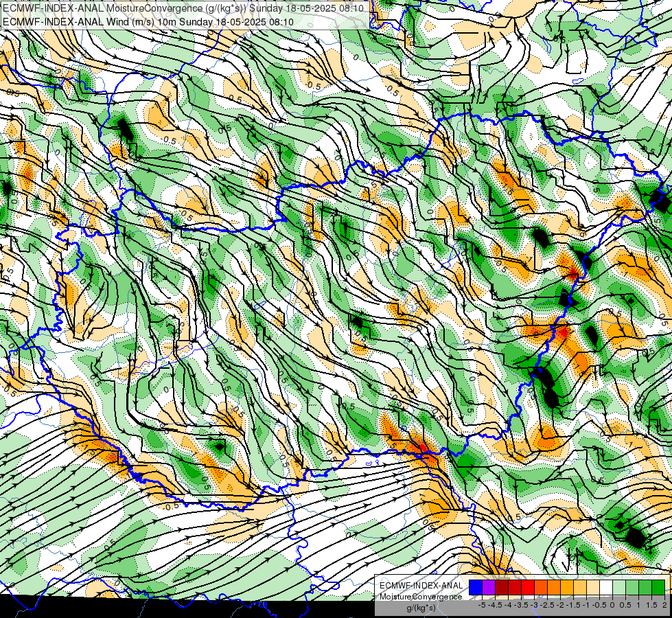Select the dark maroon swatch for -4.5 to -4
Viewport: 672px width, 618px height.
tap(502, 588)
